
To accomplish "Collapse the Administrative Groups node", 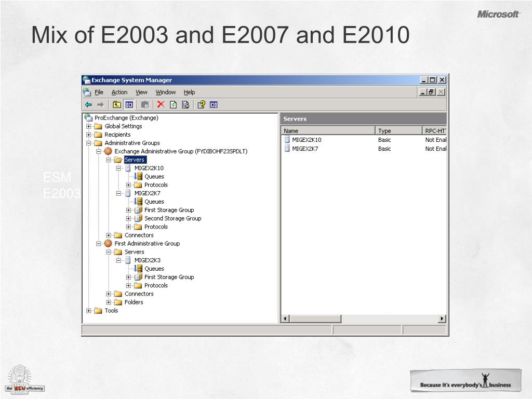I will (88, 143).
